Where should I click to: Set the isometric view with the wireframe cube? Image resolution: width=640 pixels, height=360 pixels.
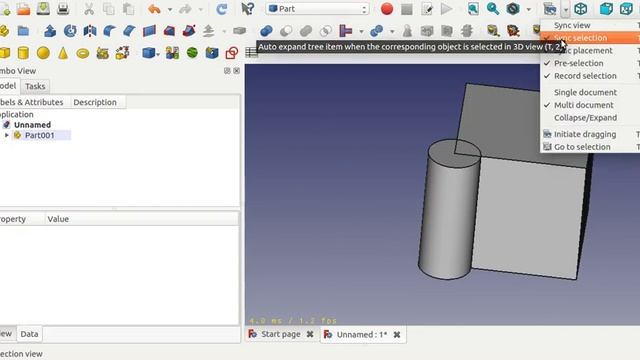580,9
